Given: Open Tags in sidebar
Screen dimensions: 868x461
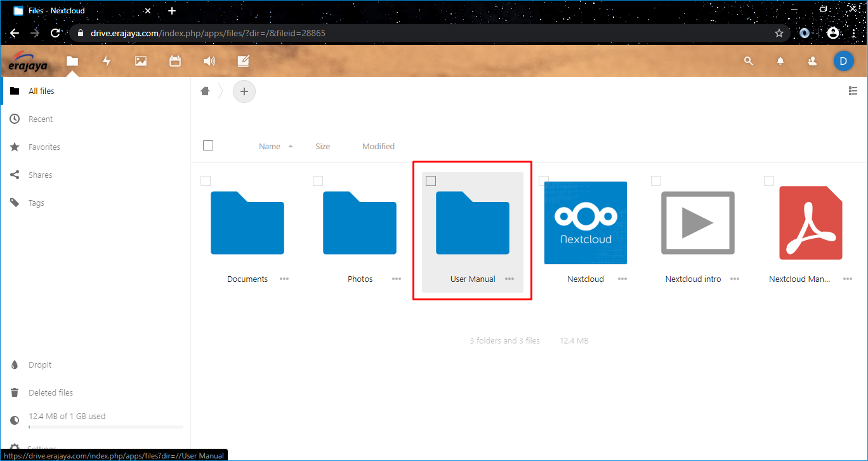Looking at the screenshot, I should click(x=95, y=203).
